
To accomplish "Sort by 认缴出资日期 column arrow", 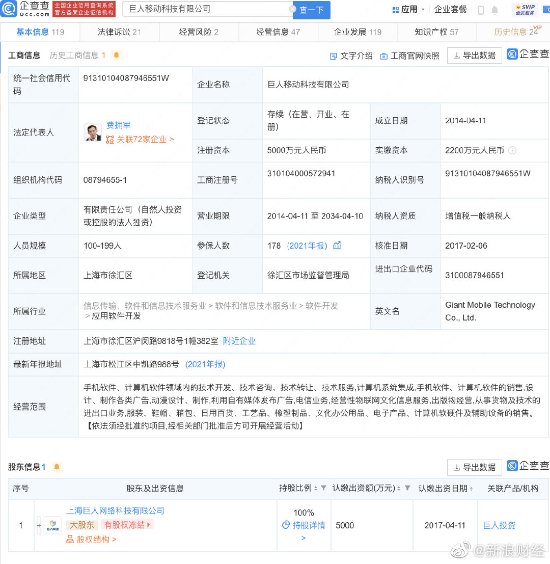I will coord(471,488).
